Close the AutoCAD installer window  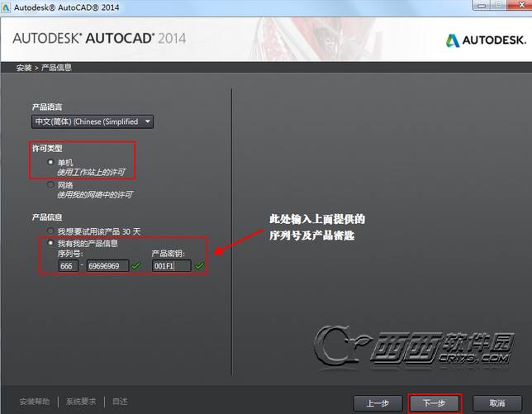pyautogui.click(x=520, y=5)
